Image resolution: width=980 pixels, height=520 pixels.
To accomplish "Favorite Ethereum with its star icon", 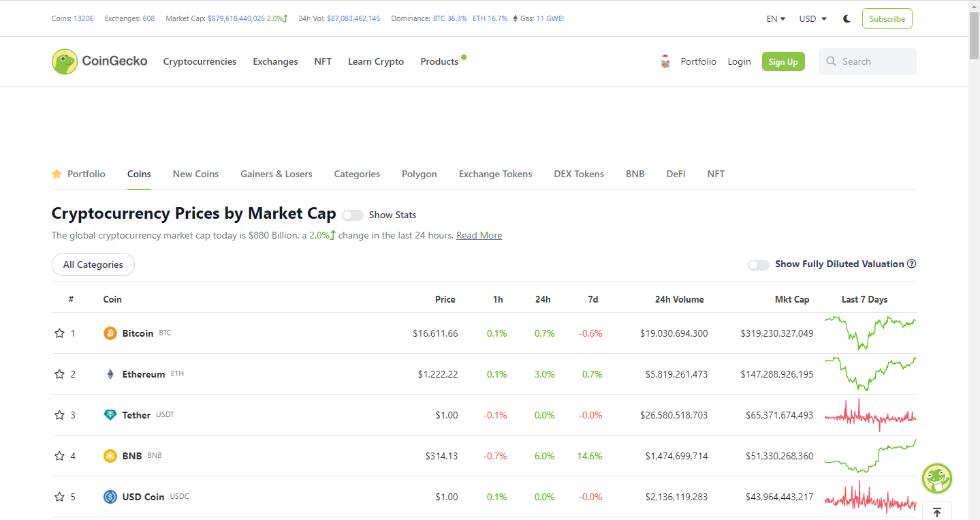I will [x=59, y=374].
